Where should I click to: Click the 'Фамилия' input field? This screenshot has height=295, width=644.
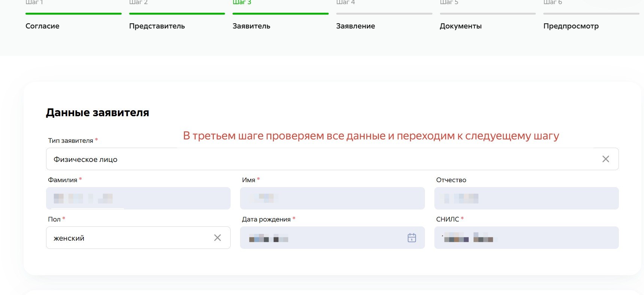[x=138, y=198]
